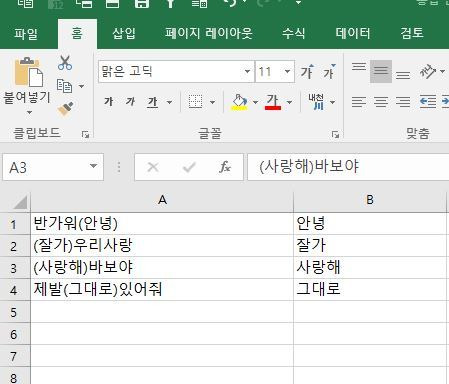Viewport: 449px width, 384px height.
Task: Switch to 검토 (Review) tab
Action: coord(412,33)
